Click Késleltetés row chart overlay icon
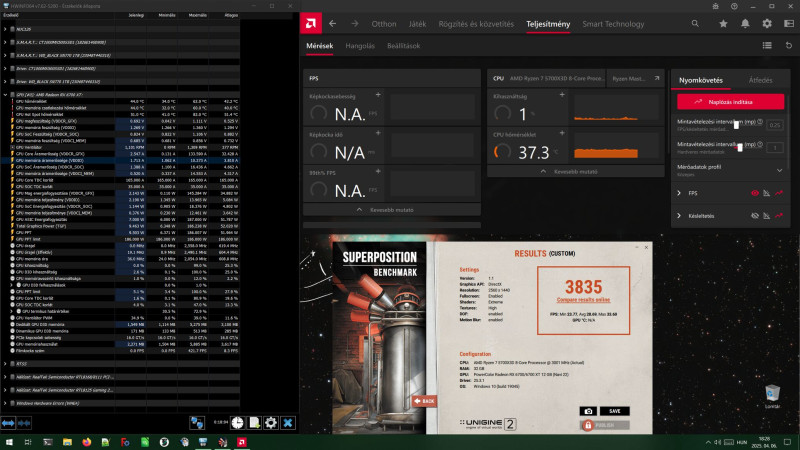The width and height of the screenshot is (800, 450). tap(766, 216)
